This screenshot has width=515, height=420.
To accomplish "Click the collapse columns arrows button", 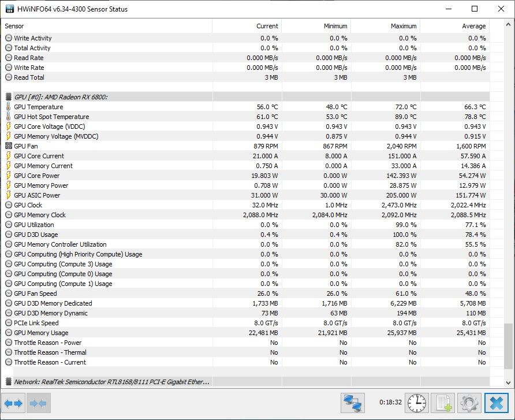I will [39, 403].
